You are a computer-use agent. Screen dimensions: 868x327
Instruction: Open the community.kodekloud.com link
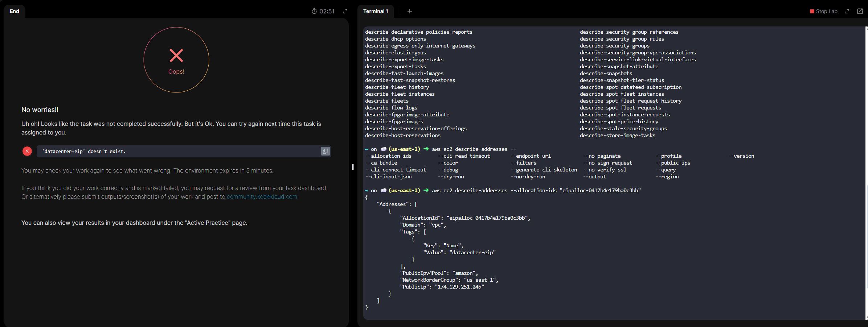tap(262, 197)
